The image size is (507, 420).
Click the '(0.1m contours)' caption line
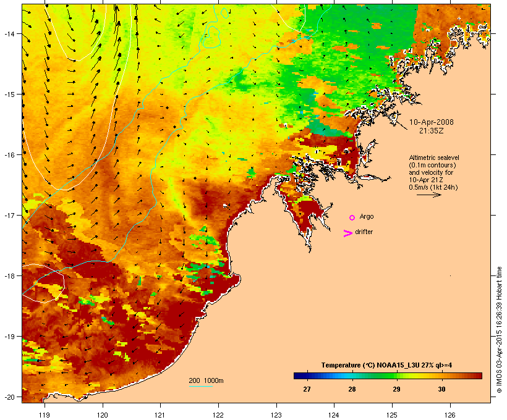tap(432, 165)
